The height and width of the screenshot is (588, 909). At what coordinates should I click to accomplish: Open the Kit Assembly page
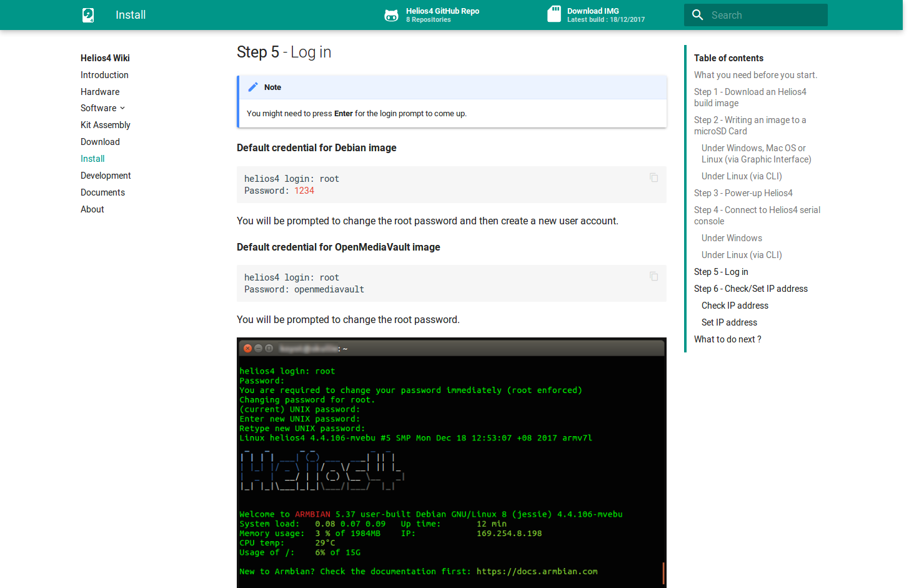pyautogui.click(x=106, y=125)
